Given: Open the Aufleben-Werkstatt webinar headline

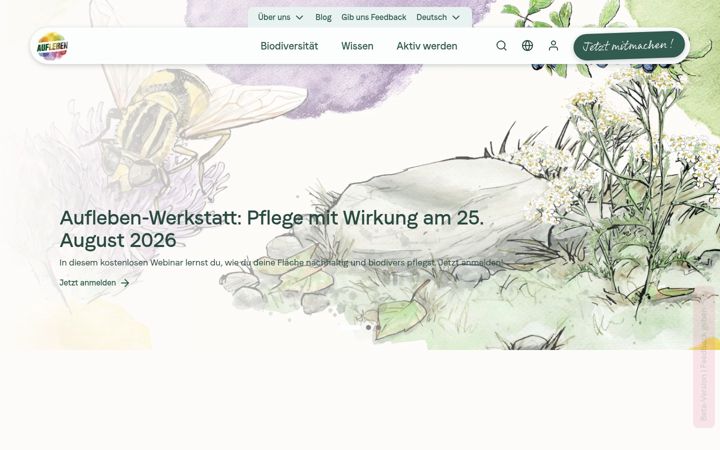Looking at the screenshot, I should [x=272, y=229].
